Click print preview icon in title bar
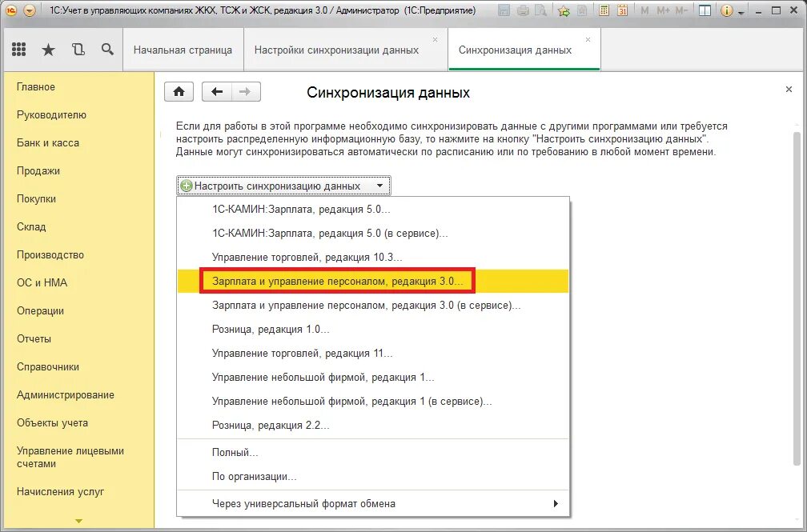 (541, 10)
